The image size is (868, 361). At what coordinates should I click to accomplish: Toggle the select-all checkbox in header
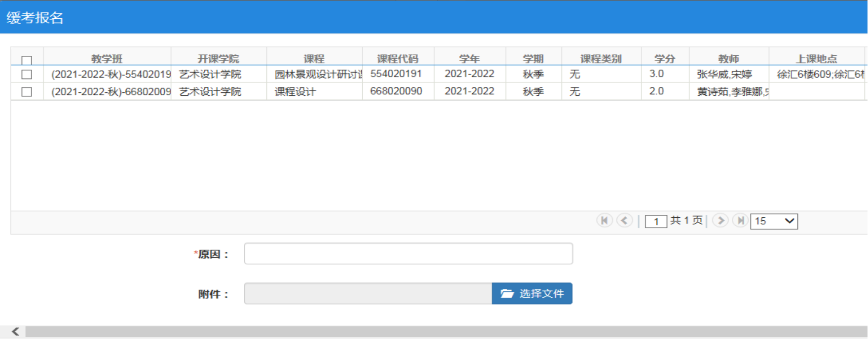[27, 60]
